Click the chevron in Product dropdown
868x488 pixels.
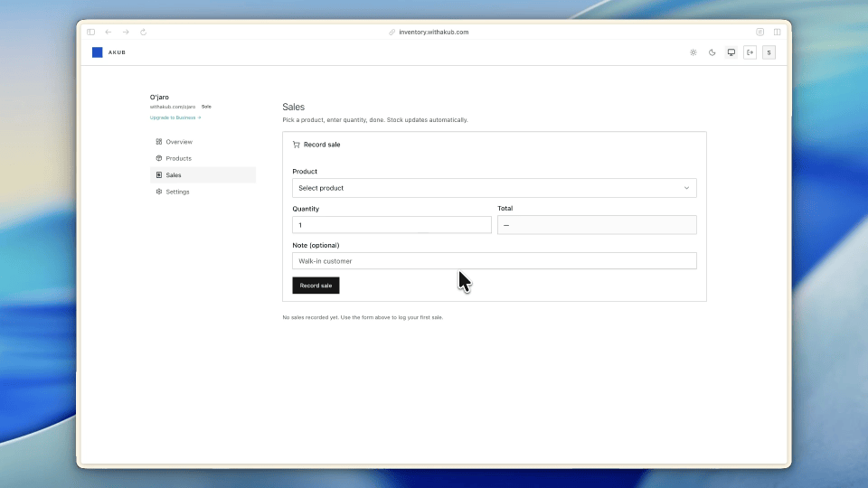(686, 188)
